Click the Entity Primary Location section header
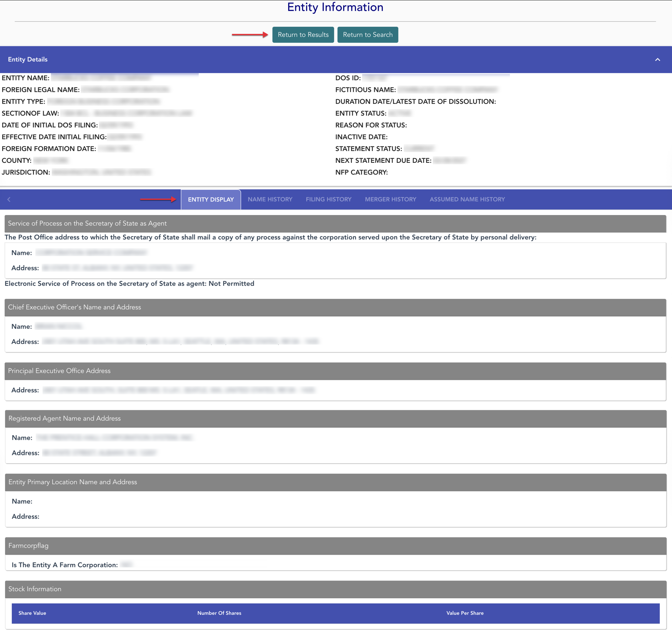This screenshot has width=672, height=631. click(73, 482)
